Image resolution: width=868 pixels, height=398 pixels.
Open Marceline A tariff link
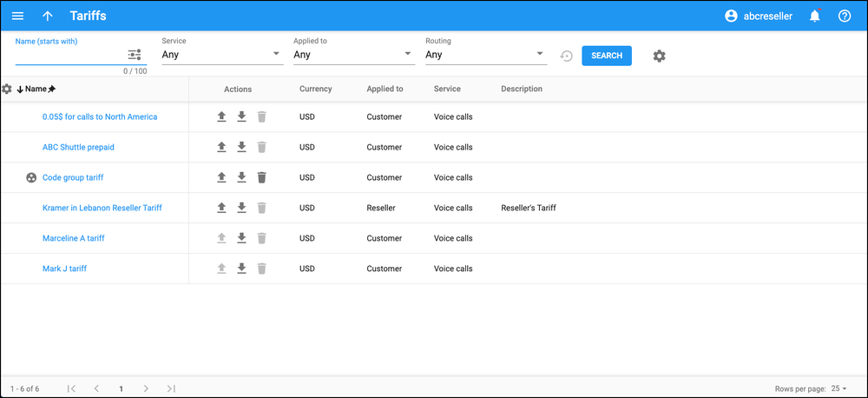(x=74, y=238)
